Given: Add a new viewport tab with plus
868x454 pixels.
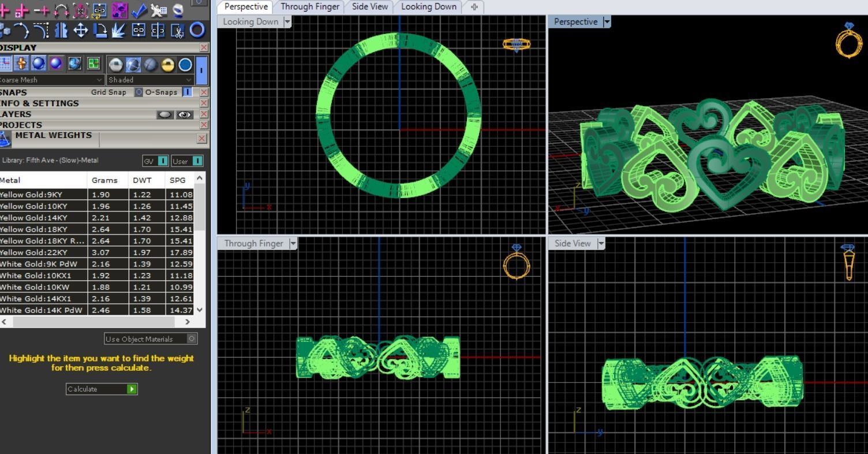Looking at the screenshot, I should [474, 7].
